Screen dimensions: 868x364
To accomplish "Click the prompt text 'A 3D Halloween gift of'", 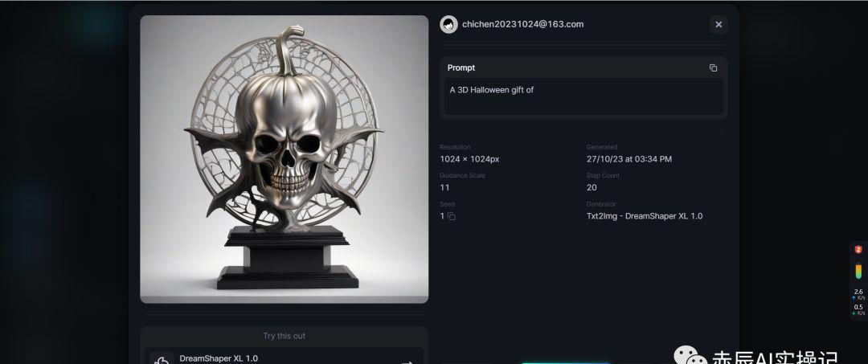I will click(491, 90).
